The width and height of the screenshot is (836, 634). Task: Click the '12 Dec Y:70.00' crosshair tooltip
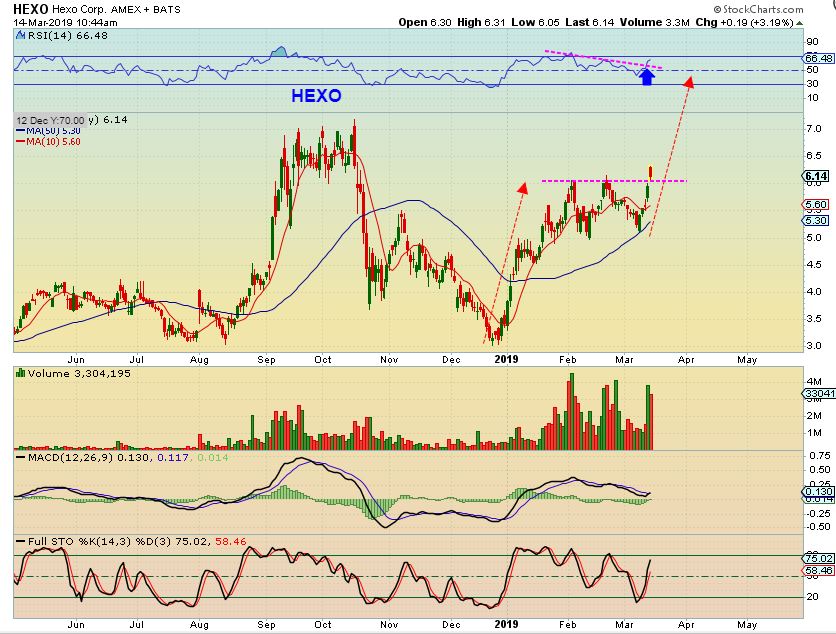(50, 120)
